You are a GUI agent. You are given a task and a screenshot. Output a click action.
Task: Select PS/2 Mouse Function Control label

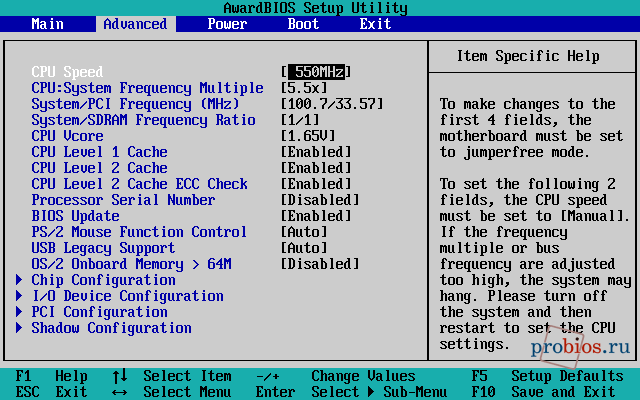click(x=139, y=232)
